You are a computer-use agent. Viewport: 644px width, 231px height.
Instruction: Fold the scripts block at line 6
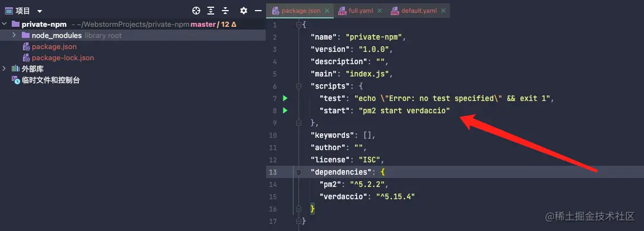pos(299,86)
